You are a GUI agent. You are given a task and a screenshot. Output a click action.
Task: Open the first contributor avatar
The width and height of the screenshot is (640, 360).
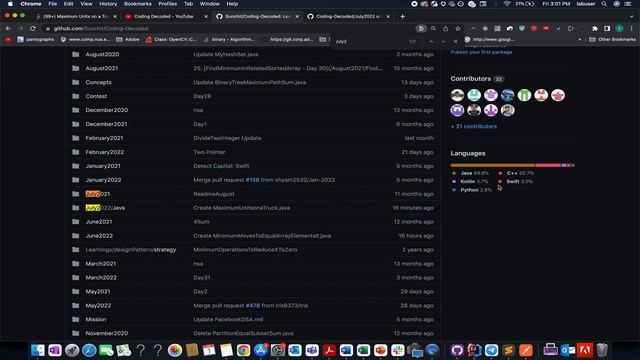[x=457, y=95]
